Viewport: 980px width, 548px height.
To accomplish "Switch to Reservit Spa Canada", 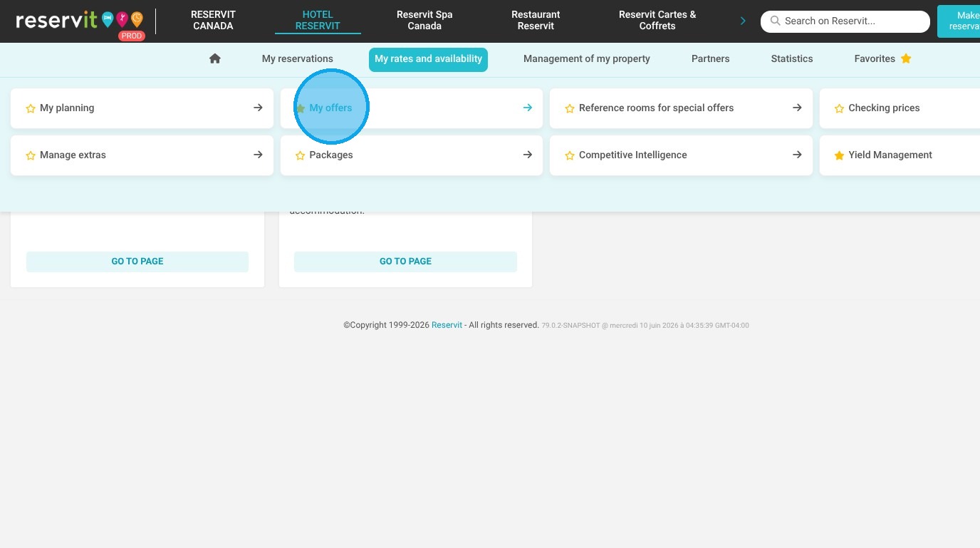I will click(x=424, y=20).
